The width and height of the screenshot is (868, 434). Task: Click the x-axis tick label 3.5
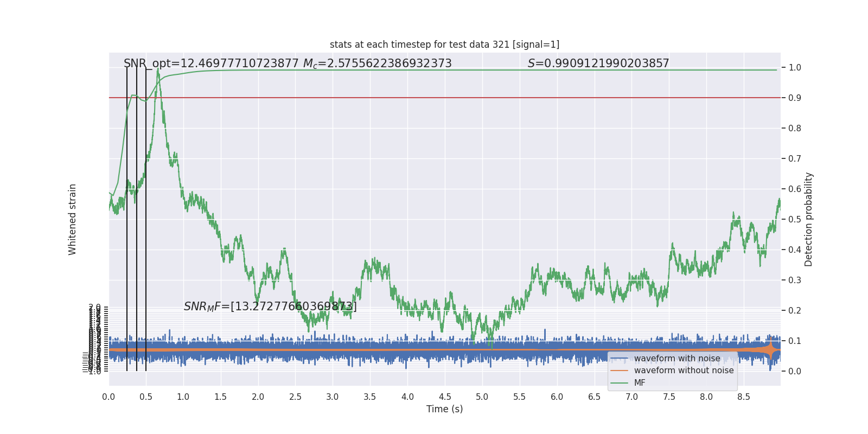pyautogui.click(x=370, y=397)
